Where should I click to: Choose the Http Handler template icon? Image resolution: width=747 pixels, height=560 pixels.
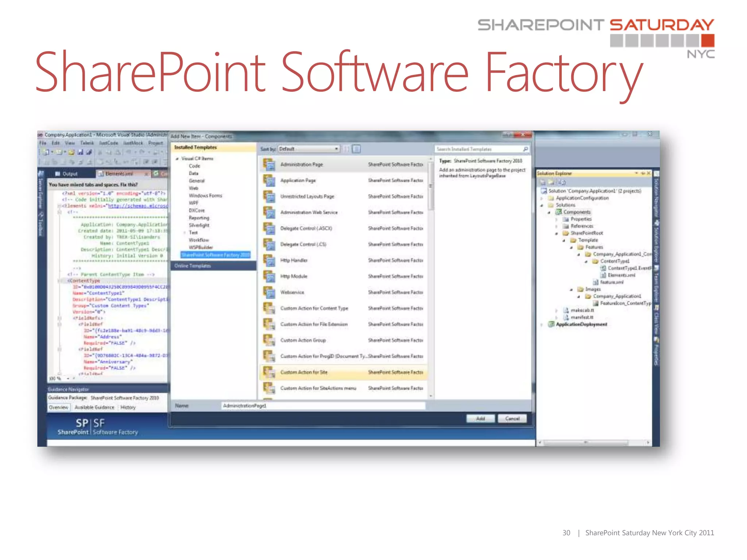tap(269, 261)
